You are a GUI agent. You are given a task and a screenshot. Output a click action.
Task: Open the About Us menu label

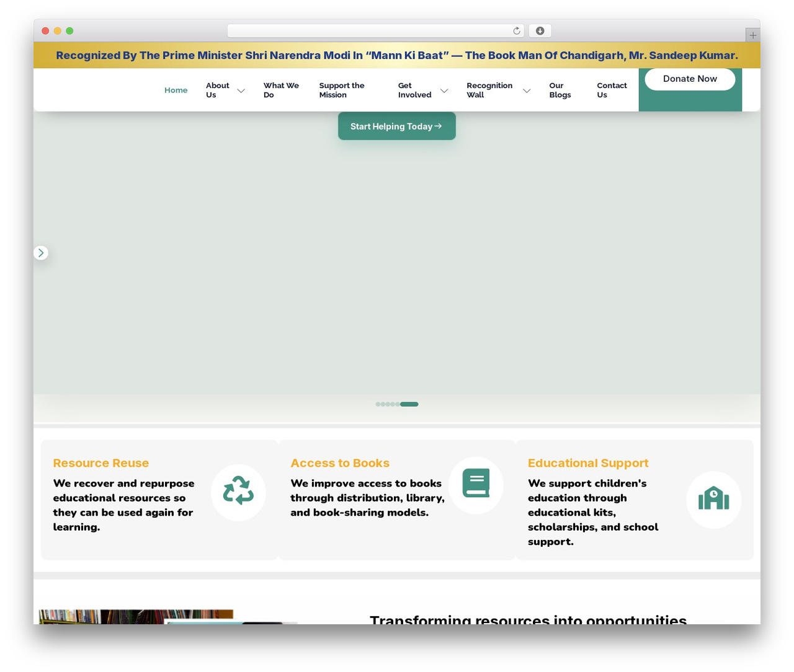coord(218,91)
